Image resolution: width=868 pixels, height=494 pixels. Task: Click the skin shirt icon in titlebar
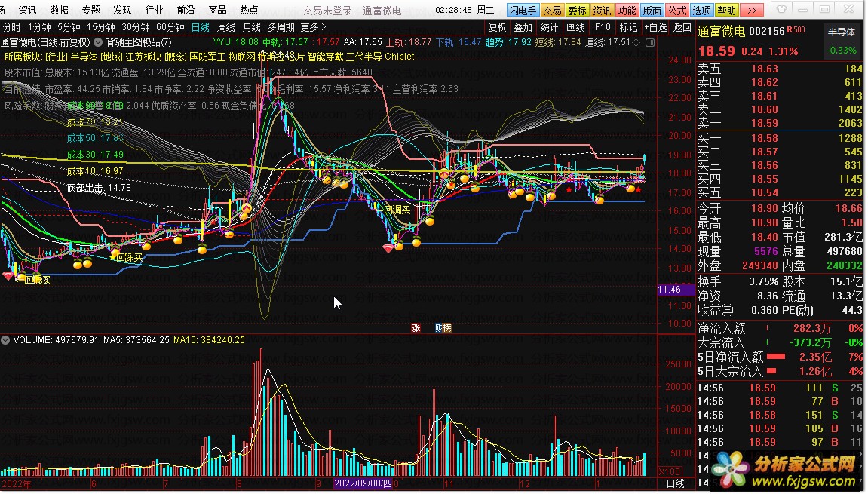pos(781,9)
